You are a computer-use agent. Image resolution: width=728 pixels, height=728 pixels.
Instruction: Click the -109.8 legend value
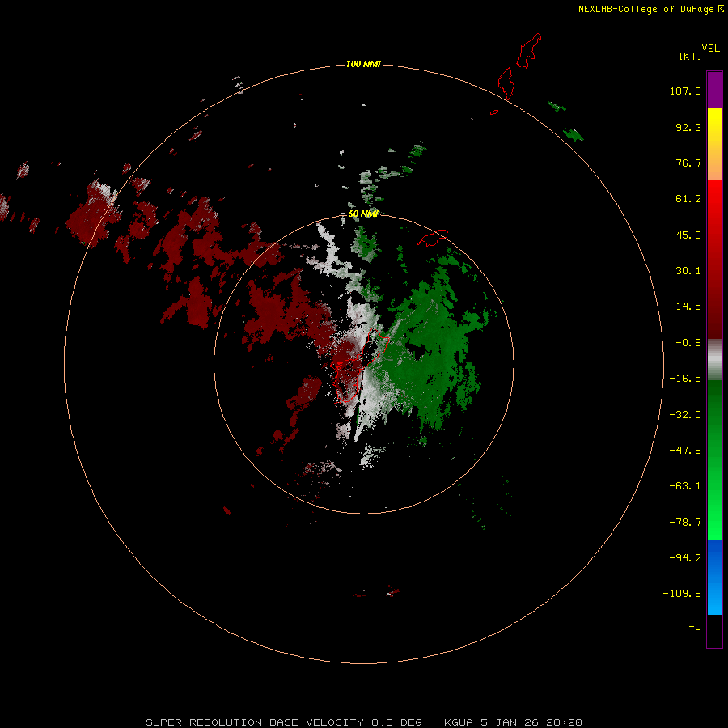682,594
